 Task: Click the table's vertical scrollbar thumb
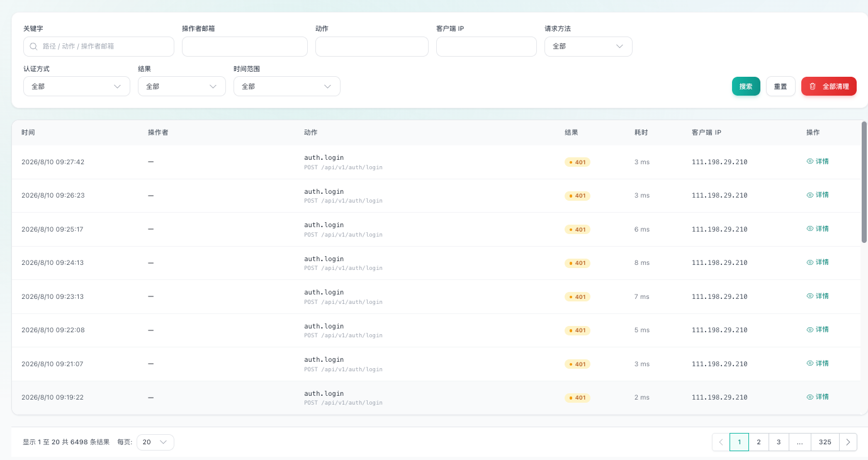pos(864,182)
